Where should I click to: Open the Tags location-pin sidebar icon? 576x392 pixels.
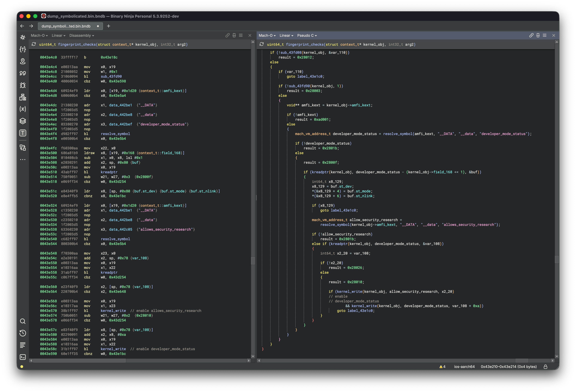(23, 61)
